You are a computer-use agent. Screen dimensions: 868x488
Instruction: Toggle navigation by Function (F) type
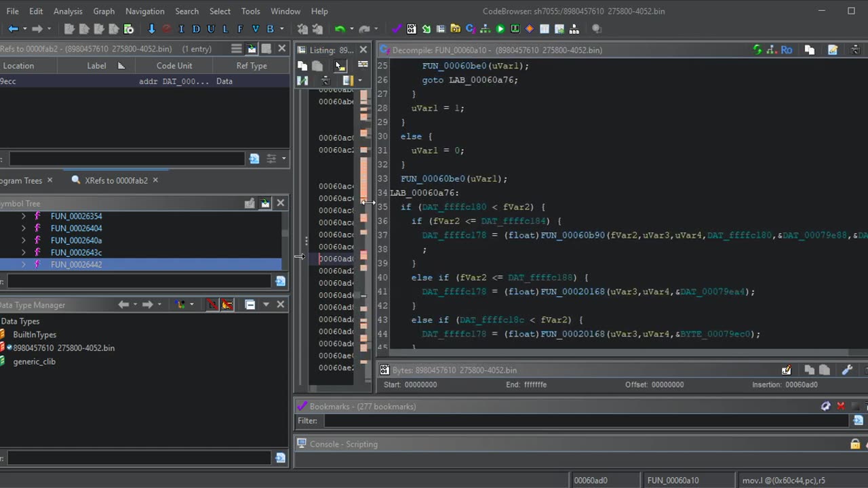pyautogui.click(x=240, y=28)
